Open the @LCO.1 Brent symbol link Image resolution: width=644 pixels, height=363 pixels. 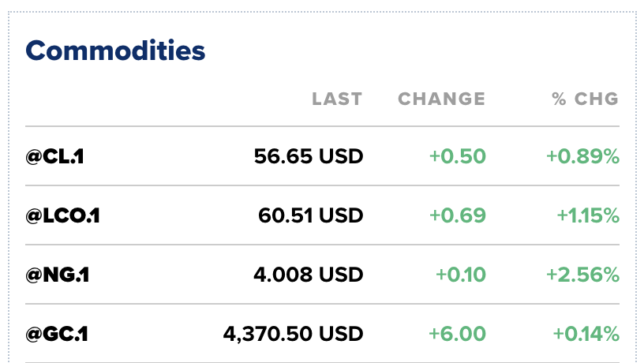62,215
